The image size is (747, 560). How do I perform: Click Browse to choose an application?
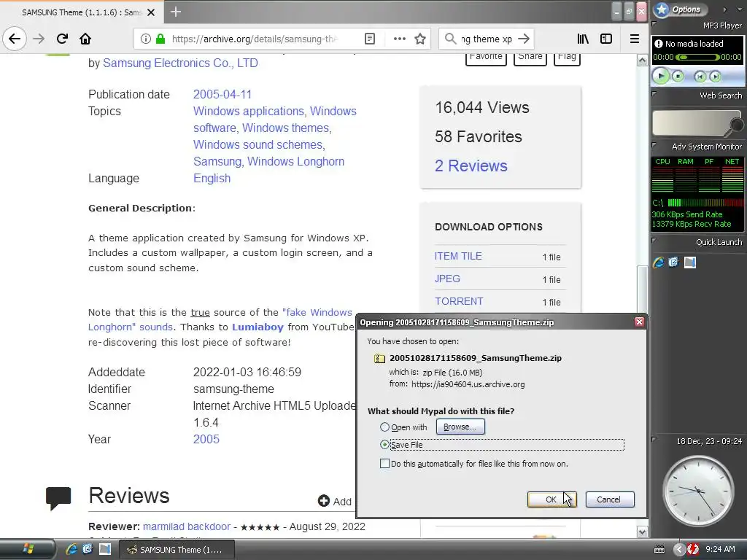click(x=460, y=427)
